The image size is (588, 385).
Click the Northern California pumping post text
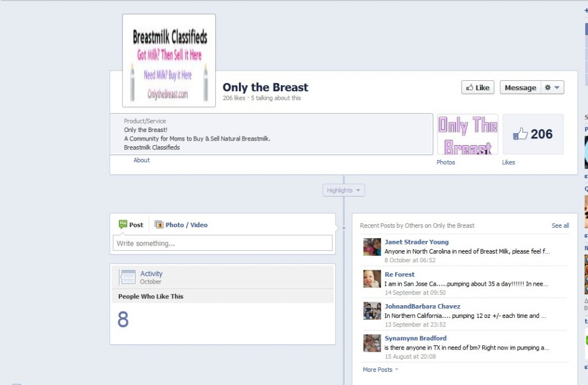465,316
